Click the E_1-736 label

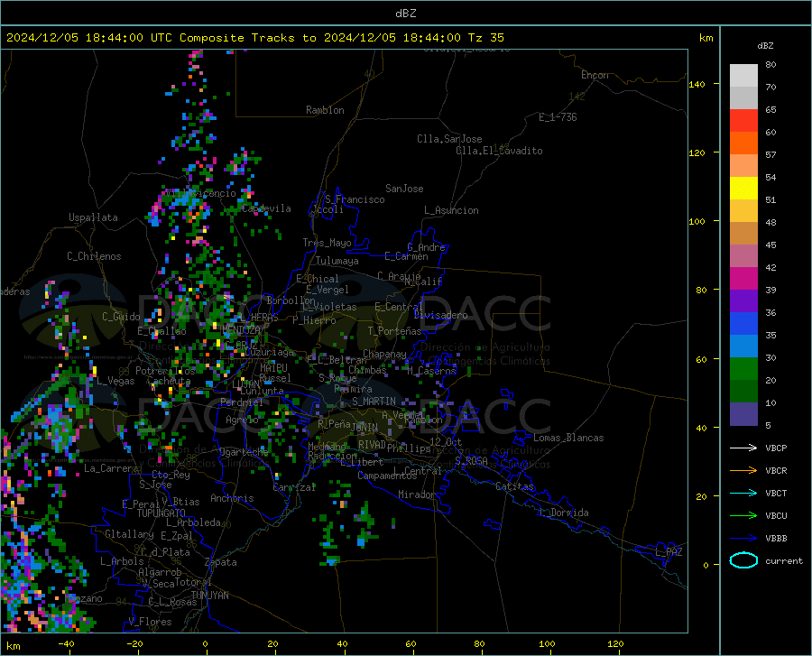[558, 117]
